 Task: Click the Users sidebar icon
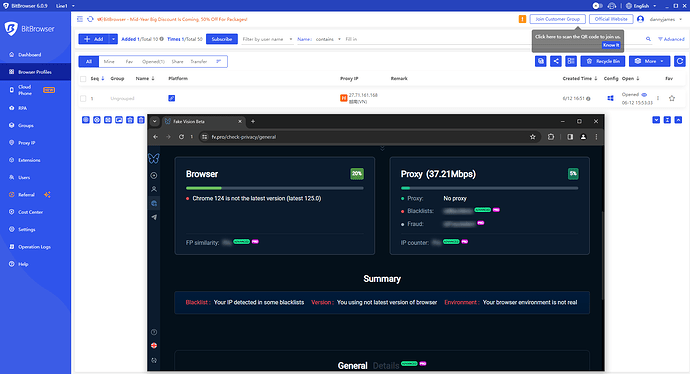[x=11, y=177]
